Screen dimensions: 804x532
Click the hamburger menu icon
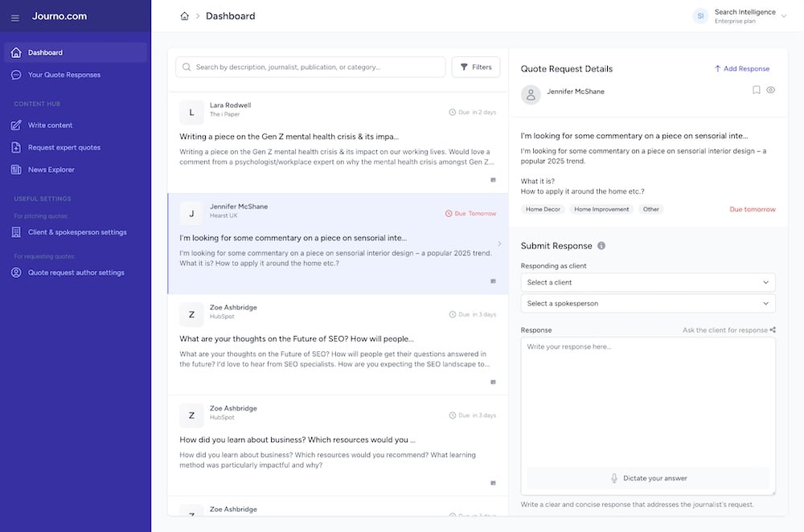coord(15,17)
